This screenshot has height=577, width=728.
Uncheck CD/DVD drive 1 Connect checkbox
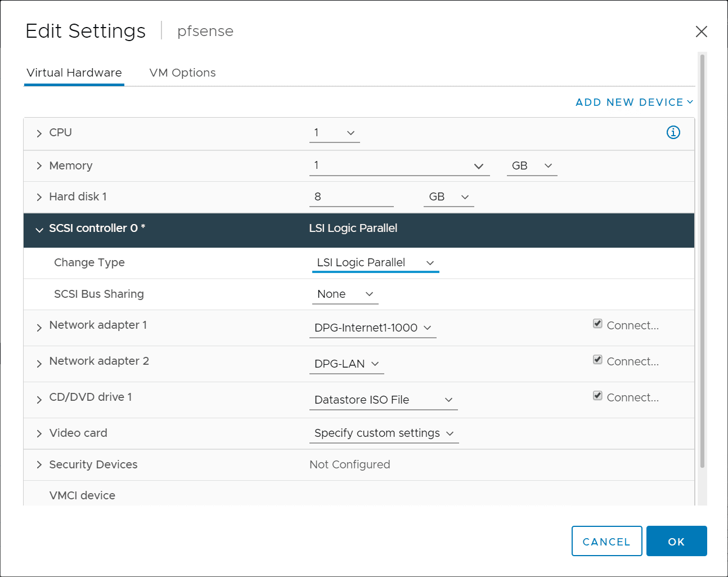597,396
